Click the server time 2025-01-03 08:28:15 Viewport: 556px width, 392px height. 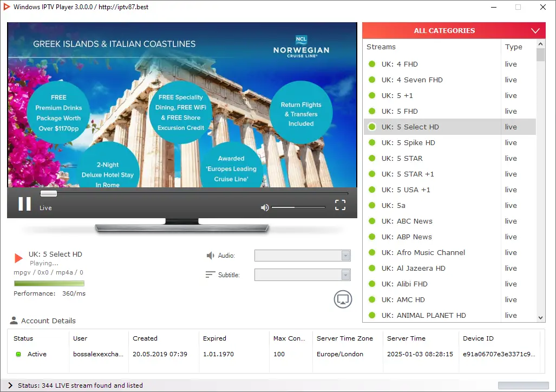coord(420,354)
